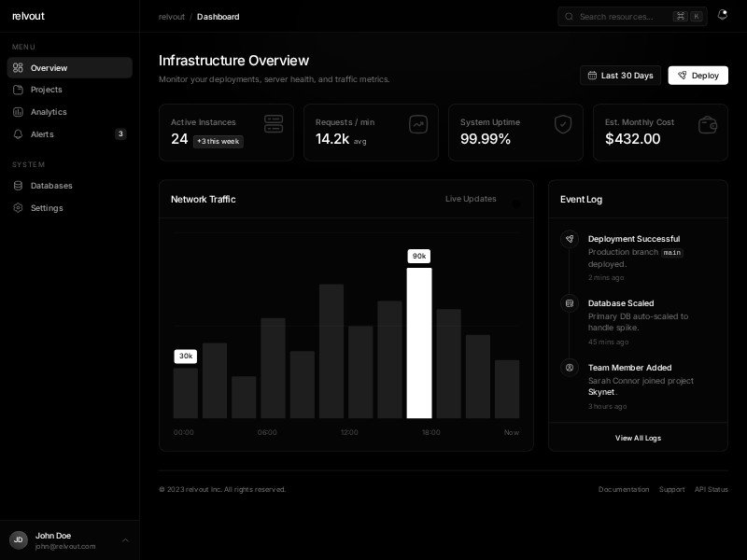This screenshot has width=747, height=560.
Task: Toggle the Live Updates indicator
Action: 515,200
